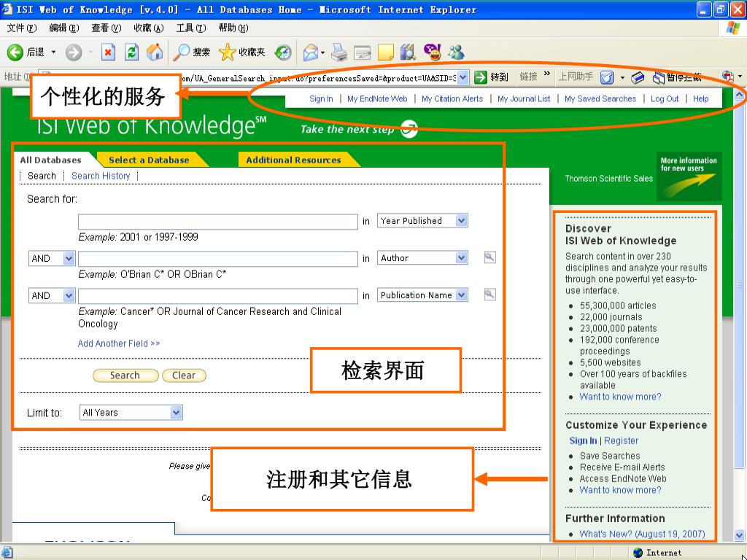Screen dimensions: 747x560
Task: Click the checkmark icon in links bar
Action: coord(606,77)
